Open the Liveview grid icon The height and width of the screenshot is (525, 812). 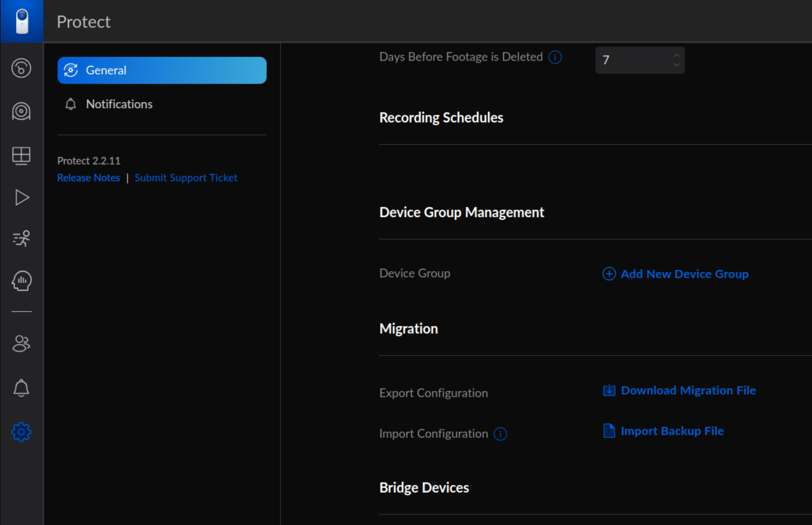[x=21, y=156]
